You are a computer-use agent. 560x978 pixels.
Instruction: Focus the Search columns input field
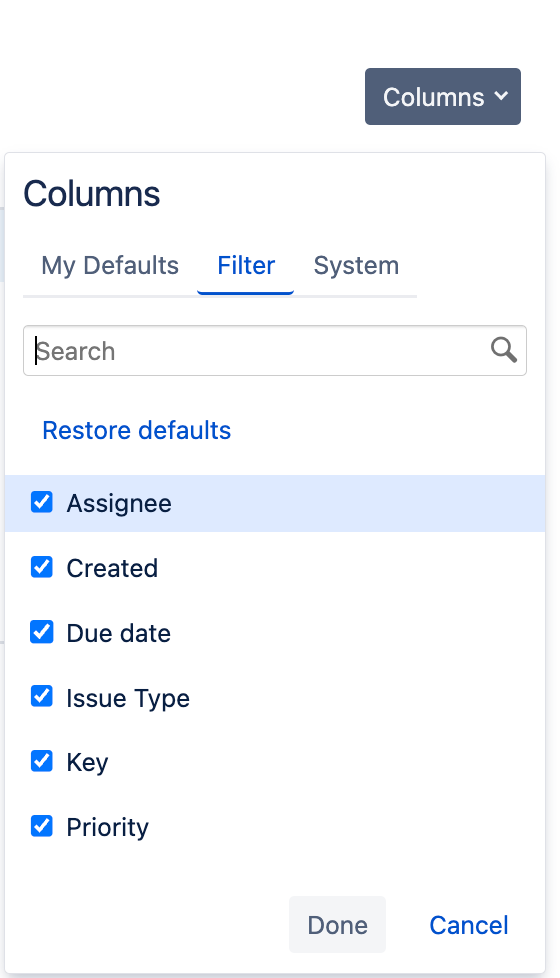[275, 351]
